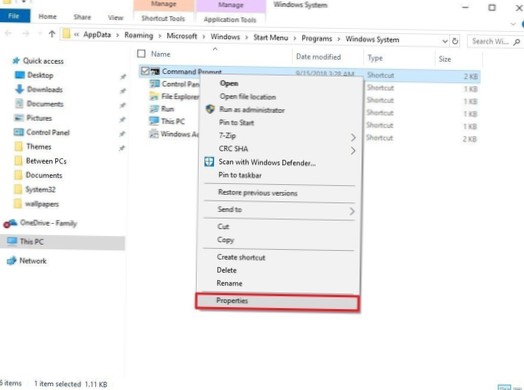This screenshot has height=390, width=524.
Task: Open the Between PCs folder
Action: tap(46, 161)
